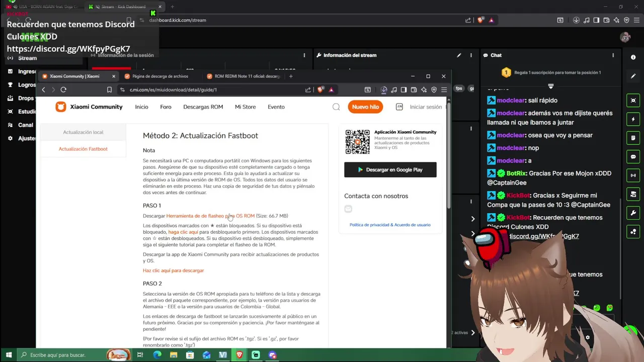
Task: Click the broadcast signal icon in Kick sidebar
Action: [x=633, y=175]
